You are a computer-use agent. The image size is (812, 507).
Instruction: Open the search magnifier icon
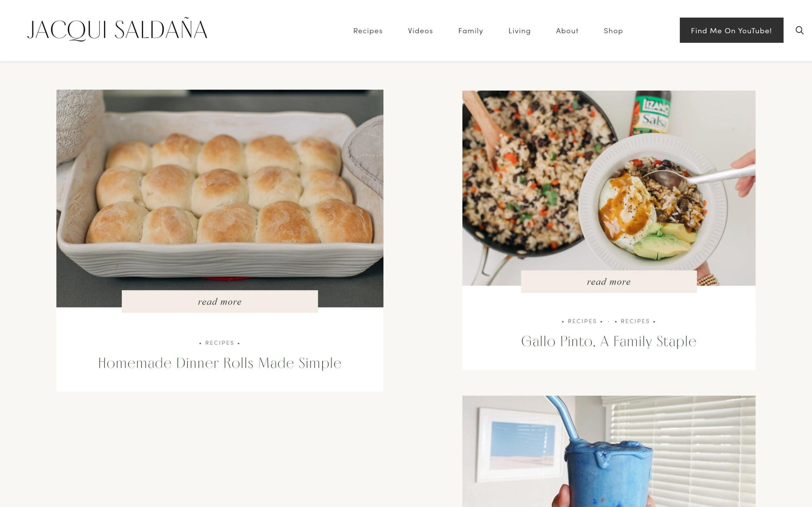[x=800, y=30]
